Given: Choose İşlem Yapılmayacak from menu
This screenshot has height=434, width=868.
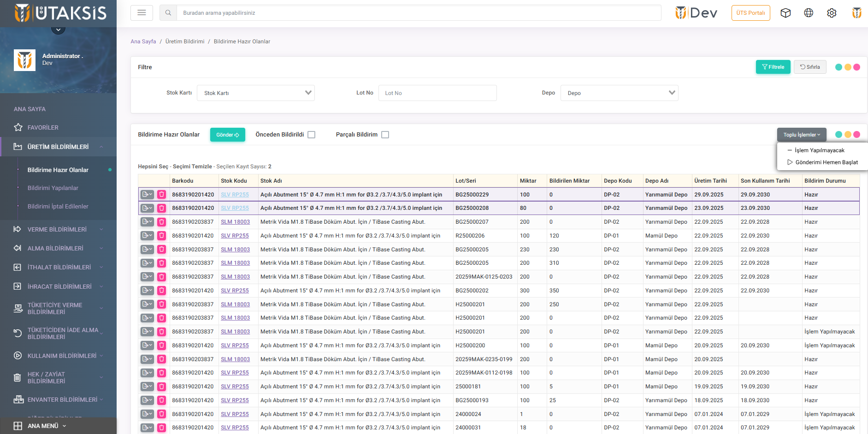Looking at the screenshot, I should pos(819,150).
